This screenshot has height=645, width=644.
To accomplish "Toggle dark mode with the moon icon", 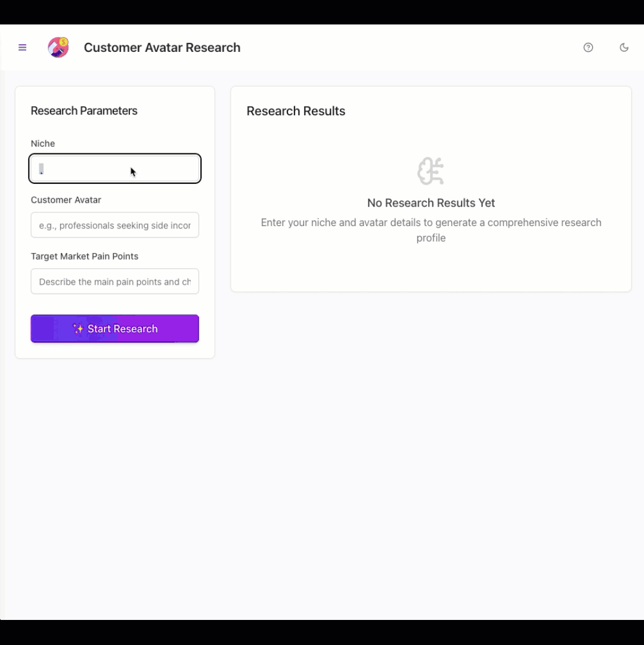I will tap(624, 47).
